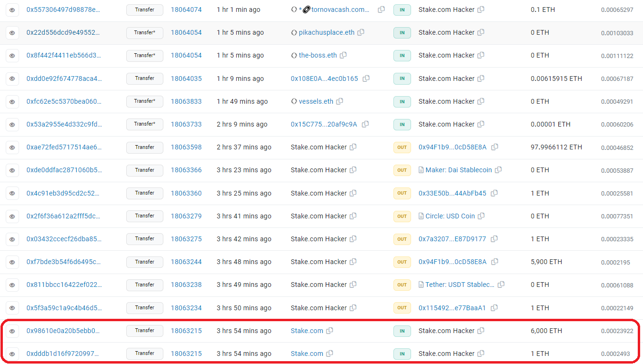Viewport: 643px width, 364px height.
Task: Click Transfer badge for 0x98610e0a20b5ebb0
Action: (x=145, y=331)
